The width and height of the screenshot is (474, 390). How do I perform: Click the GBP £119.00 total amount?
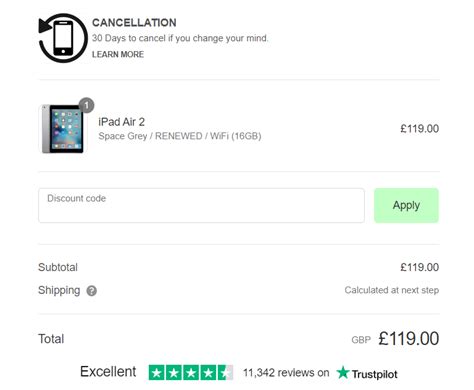point(395,339)
